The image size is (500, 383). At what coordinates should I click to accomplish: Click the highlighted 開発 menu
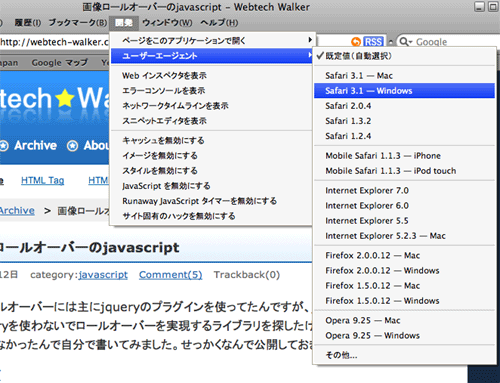124,23
